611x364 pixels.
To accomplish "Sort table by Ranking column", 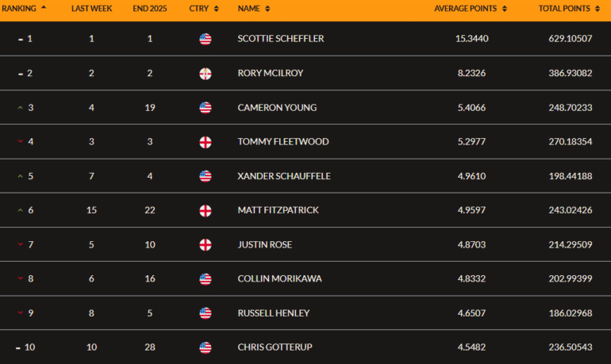I will 24,9.
